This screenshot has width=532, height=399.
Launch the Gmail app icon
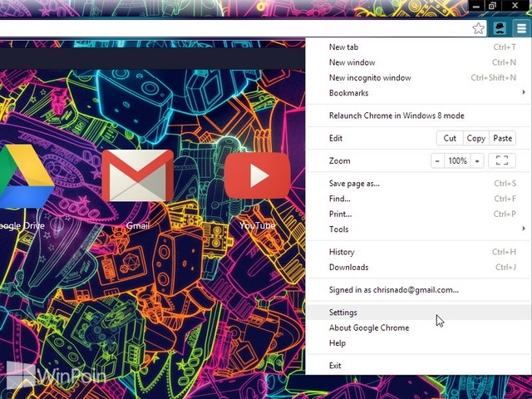click(138, 175)
